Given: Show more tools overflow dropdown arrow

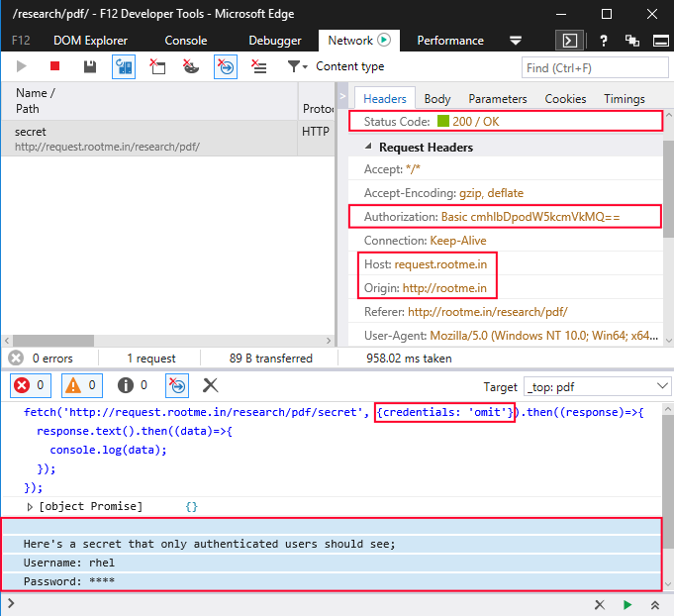Looking at the screenshot, I should [516, 41].
